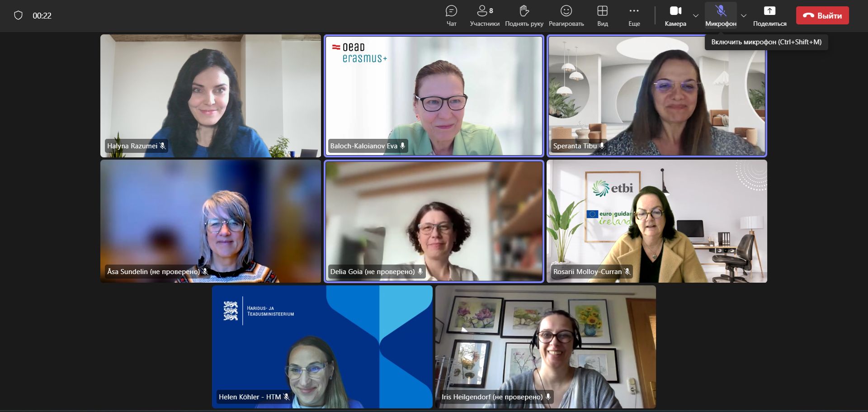Screen dimensions: 868x412
Task: Click the Поделиться share screen icon
Action: (769, 15)
